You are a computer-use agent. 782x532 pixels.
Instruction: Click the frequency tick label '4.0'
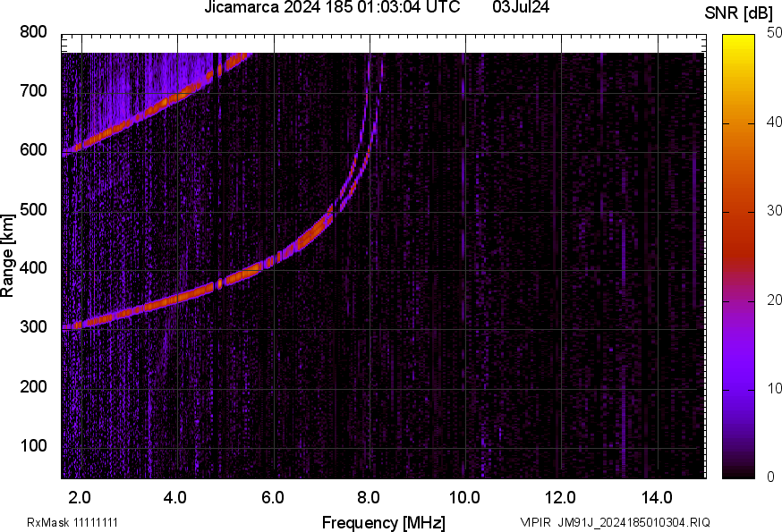point(175,498)
